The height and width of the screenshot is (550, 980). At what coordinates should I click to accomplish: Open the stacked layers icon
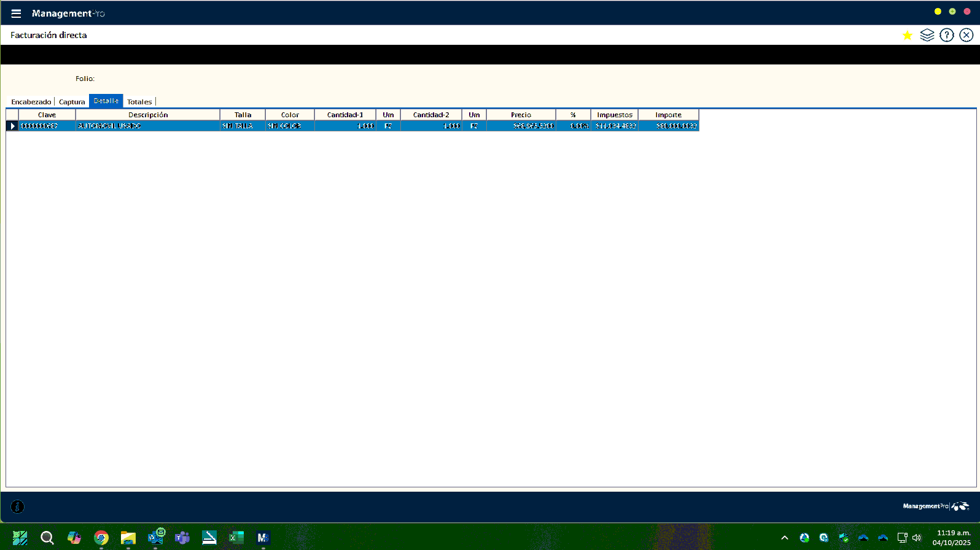tap(927, 36)
